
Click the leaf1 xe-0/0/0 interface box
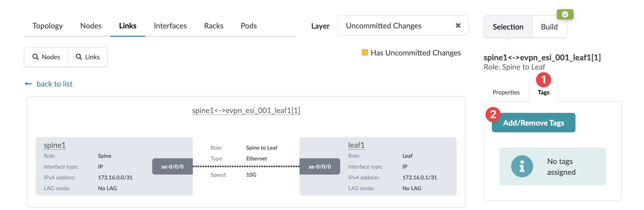click(320, 166)
